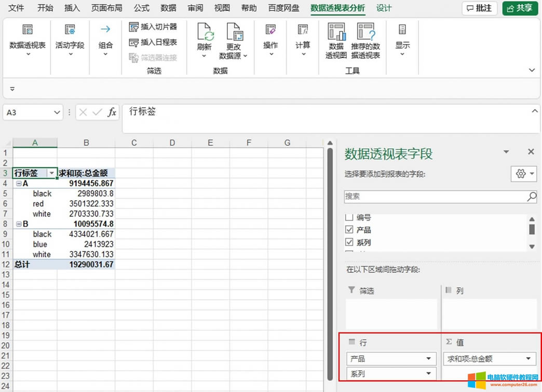Check the 编号 field checkbox
This screenshot has height=392, width=542.
(x=349, y=218)
